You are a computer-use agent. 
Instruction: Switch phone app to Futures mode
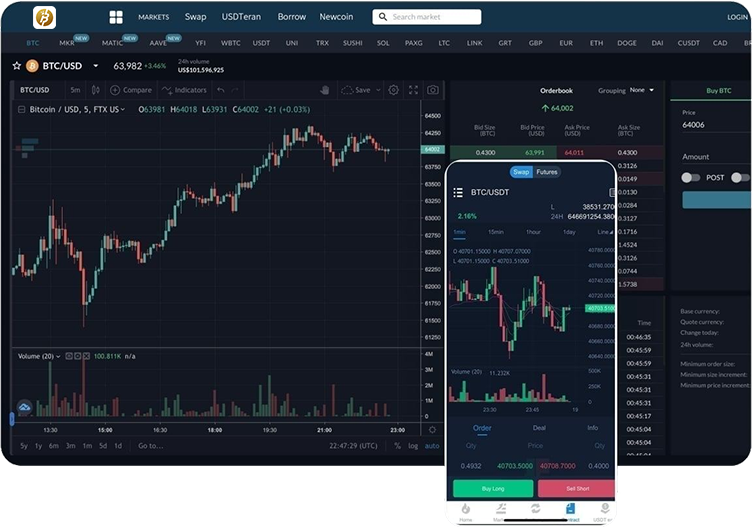547,172
